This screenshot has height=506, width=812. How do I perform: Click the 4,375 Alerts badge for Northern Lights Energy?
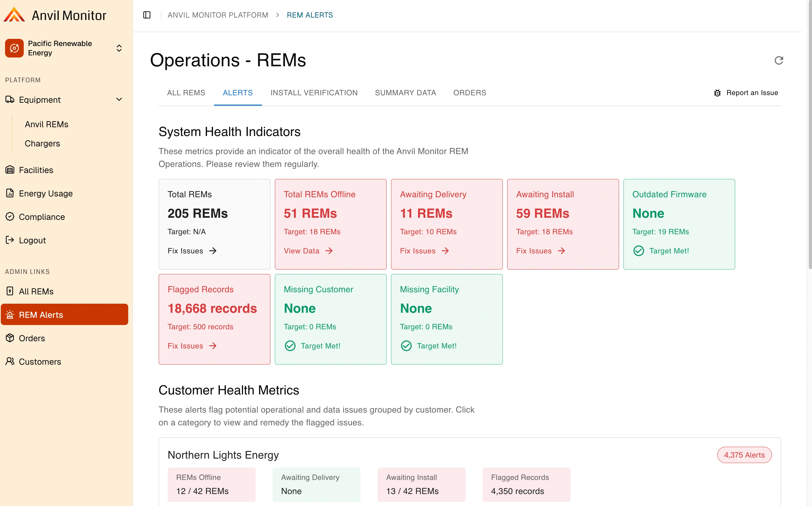[744, 455]
